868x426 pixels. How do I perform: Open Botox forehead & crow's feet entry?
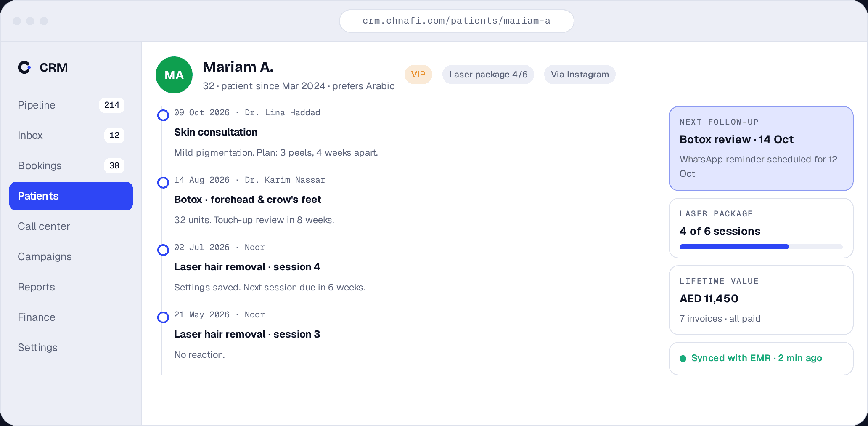click(x=248, y=200)
